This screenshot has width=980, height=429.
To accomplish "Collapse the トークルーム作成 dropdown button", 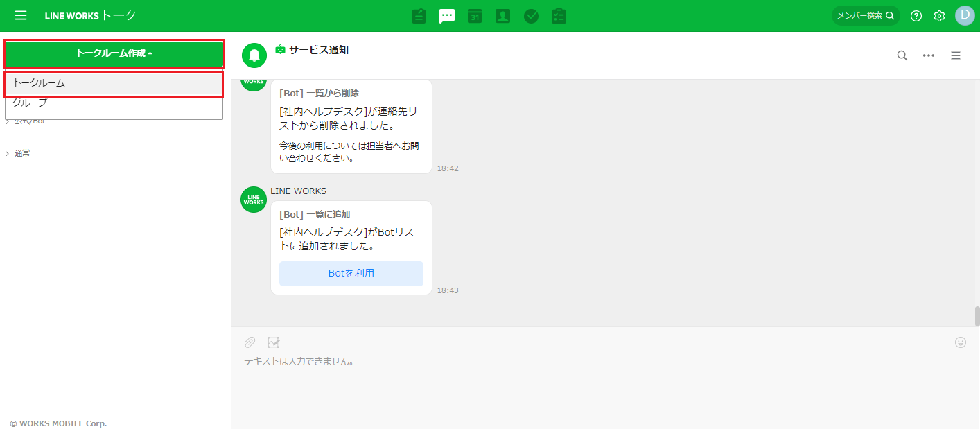I will (114, 53).
